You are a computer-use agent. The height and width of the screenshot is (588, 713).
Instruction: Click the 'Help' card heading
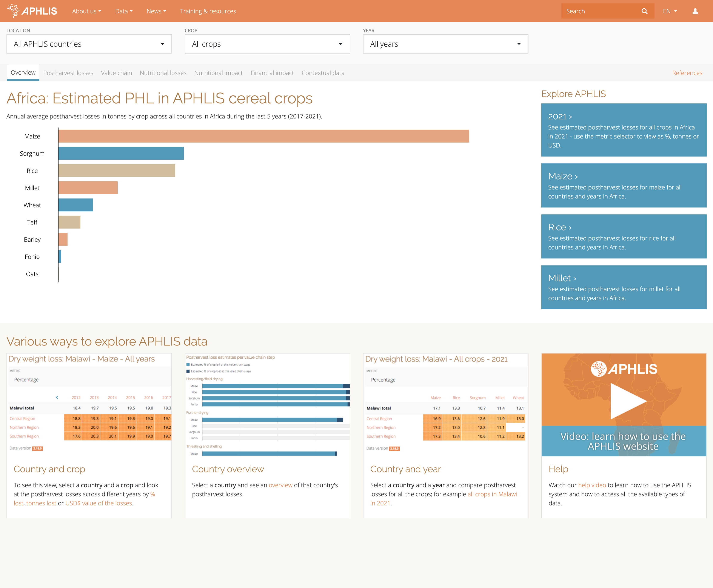point(559,469)
